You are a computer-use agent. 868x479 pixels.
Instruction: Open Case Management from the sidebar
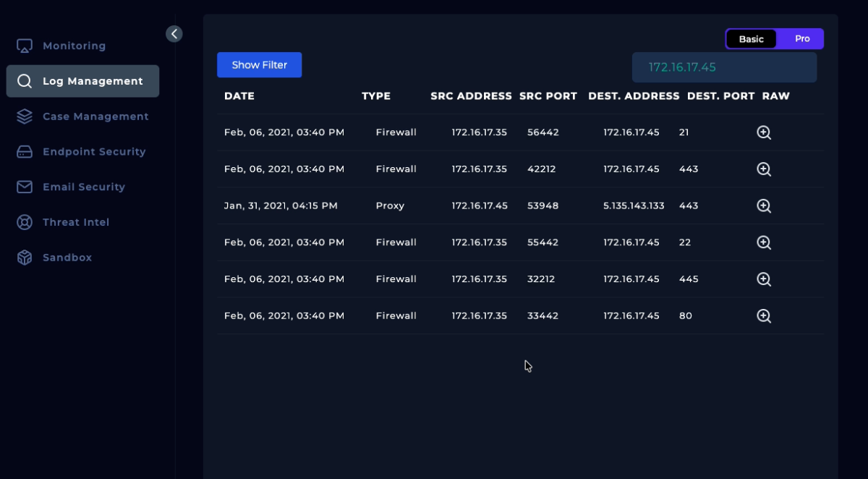95,116
